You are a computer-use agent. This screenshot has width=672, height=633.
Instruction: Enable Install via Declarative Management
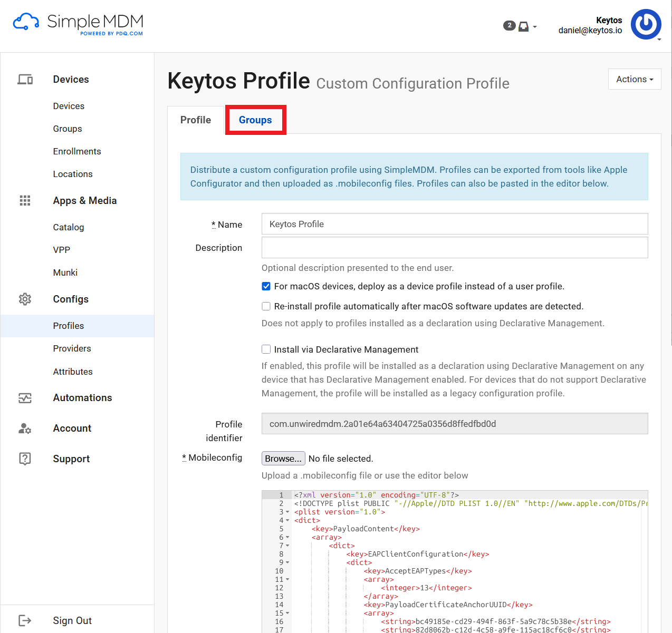click(266, 349)
